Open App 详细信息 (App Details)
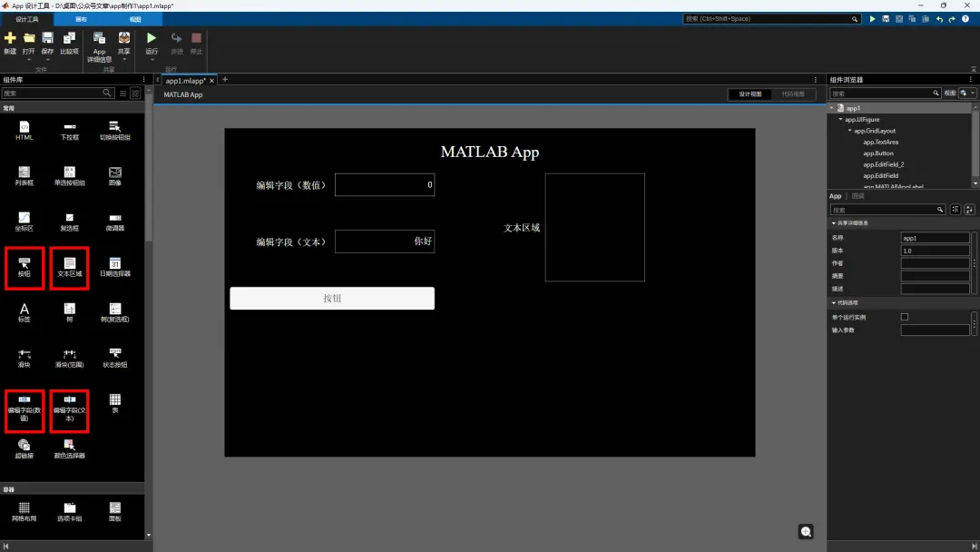The height and width of the screenshot is (552, 980). pos(99,47)
